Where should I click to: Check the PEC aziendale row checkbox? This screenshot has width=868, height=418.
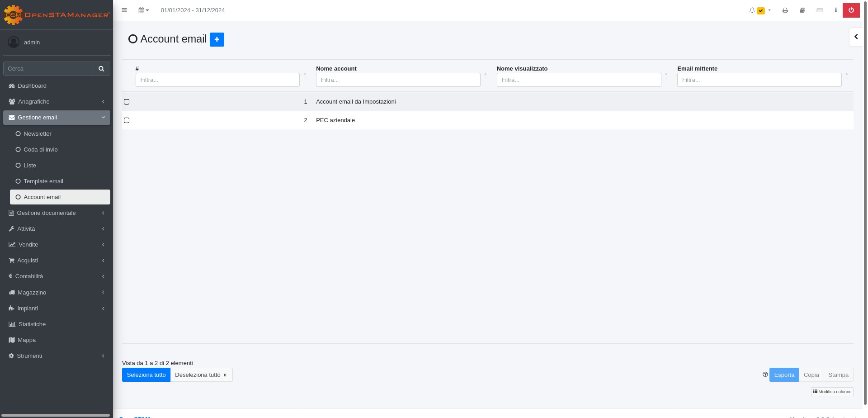coord(127,120)
